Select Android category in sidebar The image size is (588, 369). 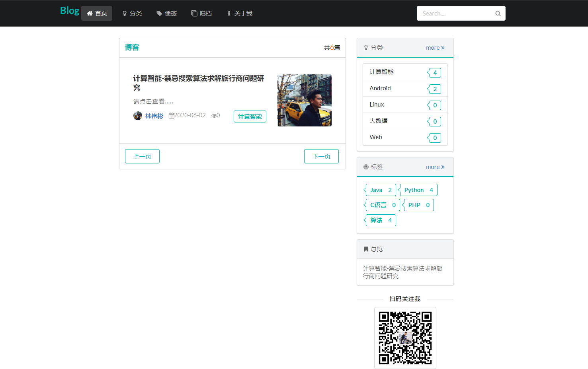[405, 88]
